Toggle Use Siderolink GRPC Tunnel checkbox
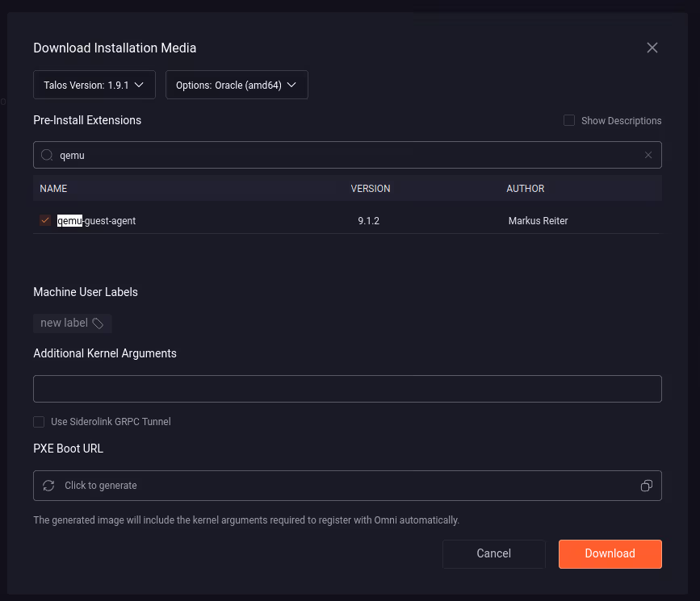Screen dimensions: 700x601 pos(39,421)
